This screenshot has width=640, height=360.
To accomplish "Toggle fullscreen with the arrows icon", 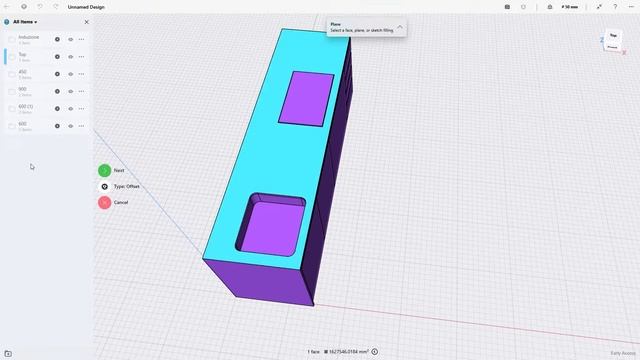I will [599, 7].
